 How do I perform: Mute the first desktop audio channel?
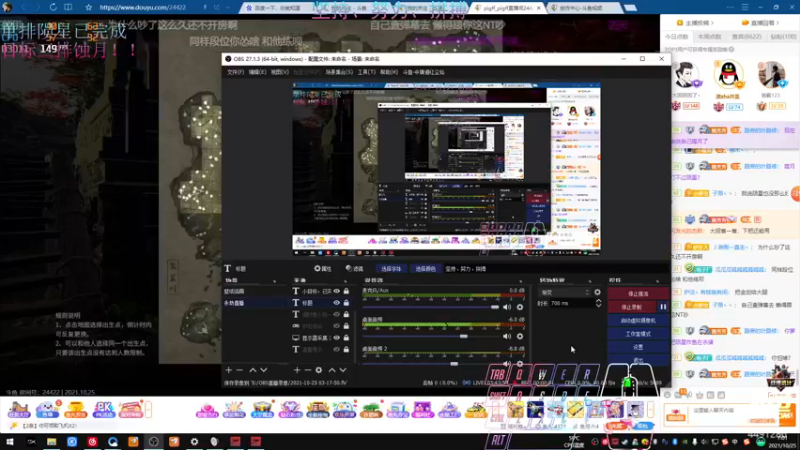(x=507, y=336)
